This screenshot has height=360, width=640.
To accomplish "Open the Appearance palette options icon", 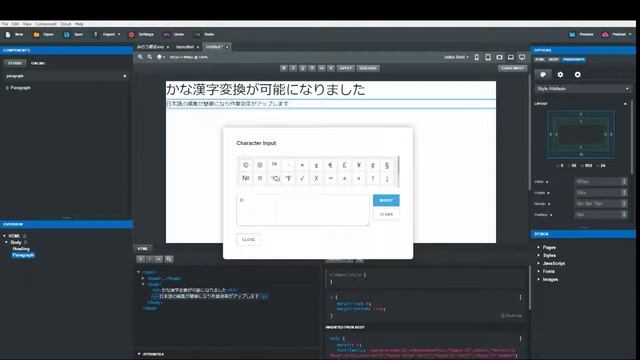I will [543, 75].
